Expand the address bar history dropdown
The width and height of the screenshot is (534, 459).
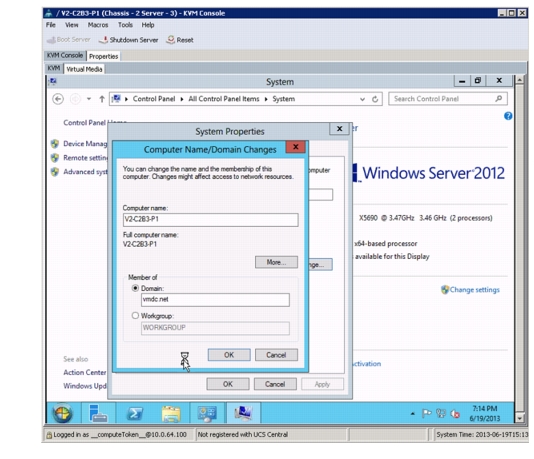pos(362,99)
